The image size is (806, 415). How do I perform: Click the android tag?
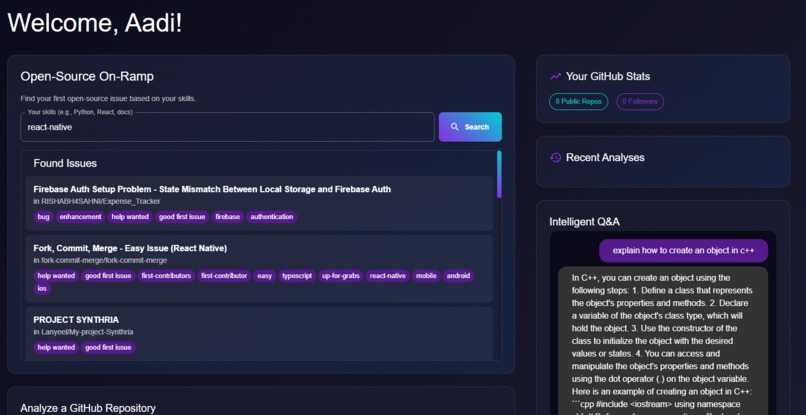pos(458,276)
